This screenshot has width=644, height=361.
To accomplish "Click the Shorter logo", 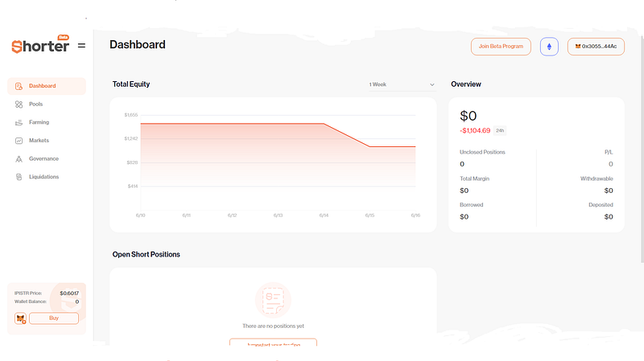I will pos(40,45).
